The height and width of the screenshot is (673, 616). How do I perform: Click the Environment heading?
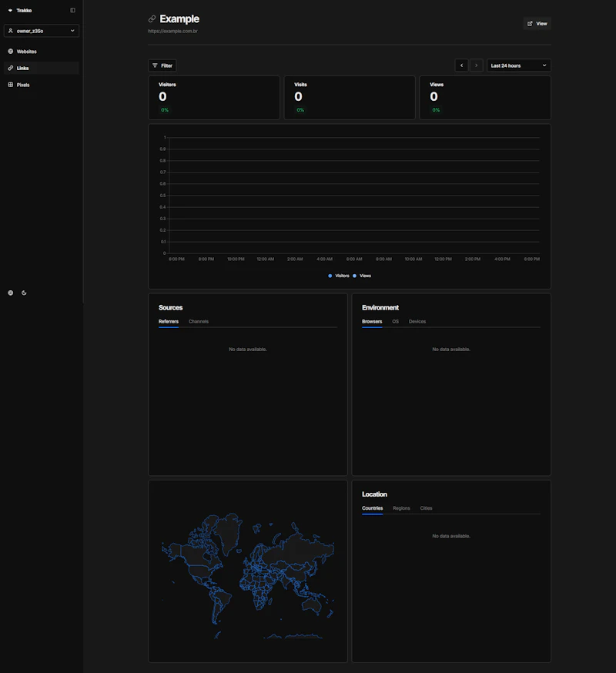380,308
